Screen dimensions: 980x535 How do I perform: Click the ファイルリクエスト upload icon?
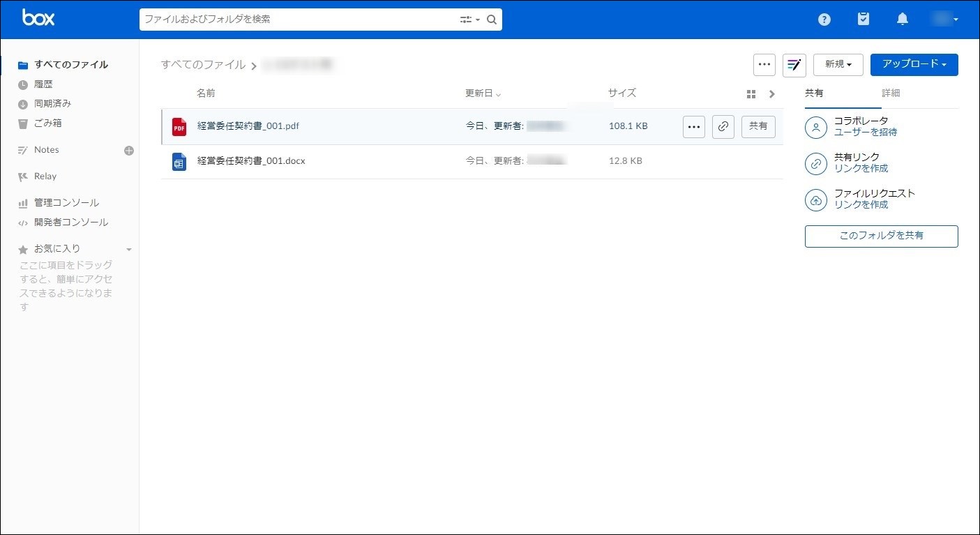point(816,200)
